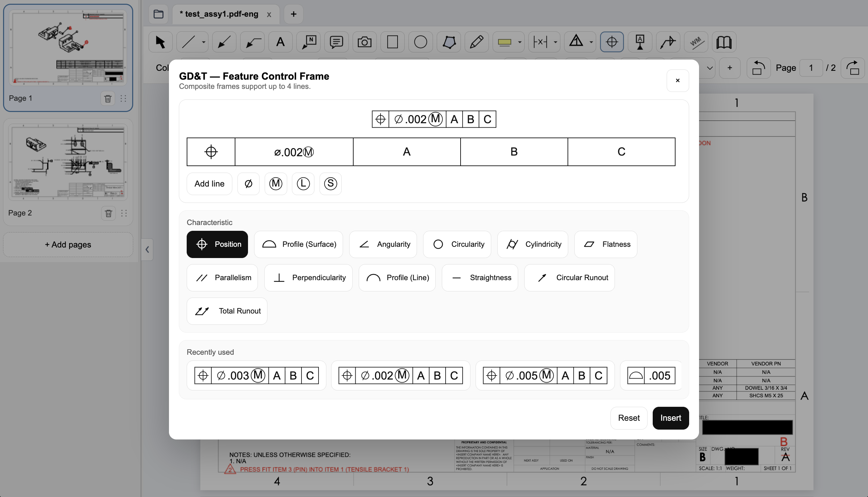
Task: Reuse recent .003 position frame
Action: (256, 375)
